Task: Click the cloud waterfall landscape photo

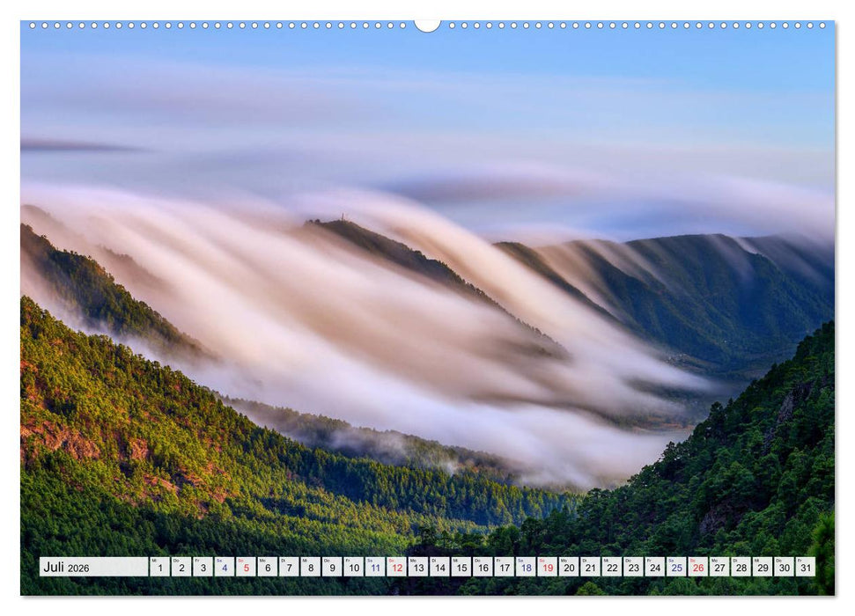Action: [x=427, y=290]
